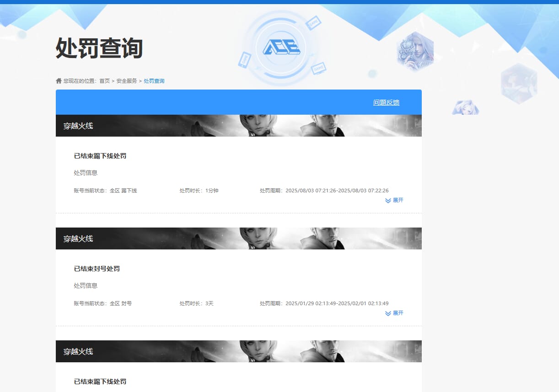Click the 处罚查询 page title
Viewport: 559px width, 392px height.
(x=99, y=48)
